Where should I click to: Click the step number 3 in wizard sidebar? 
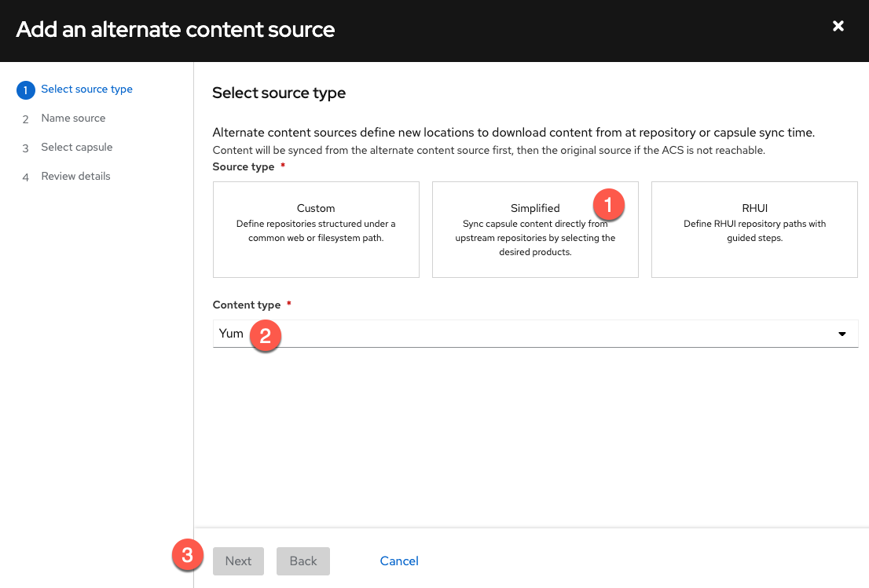tap(25, 148)
